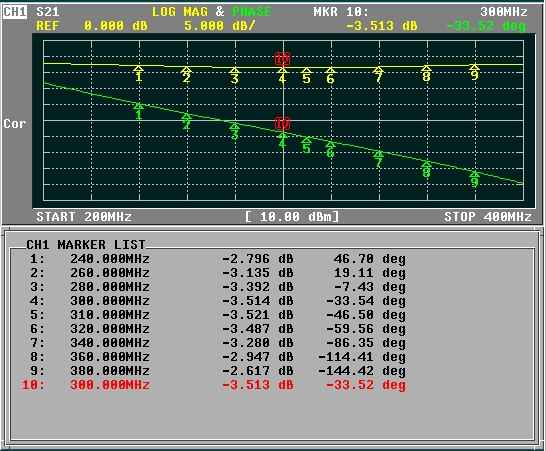Click the red -33.52 deg list value
The image size is (546, 451).
pos(366,385)
